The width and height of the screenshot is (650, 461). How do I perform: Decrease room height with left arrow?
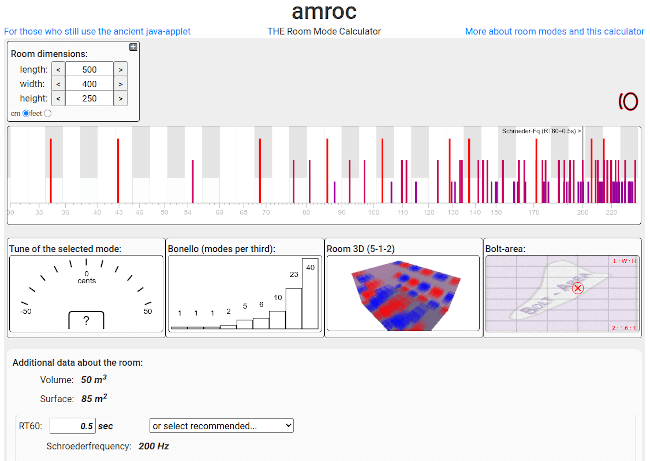(x=58, y=98)
